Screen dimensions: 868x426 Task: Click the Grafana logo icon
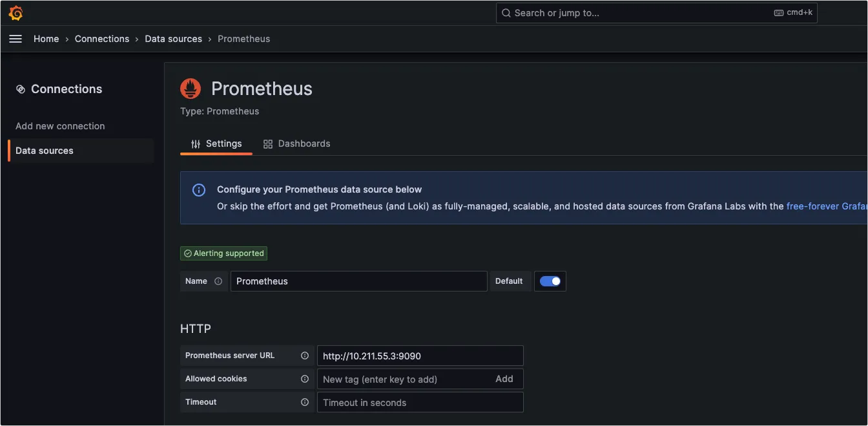click(x=16, y=13)
